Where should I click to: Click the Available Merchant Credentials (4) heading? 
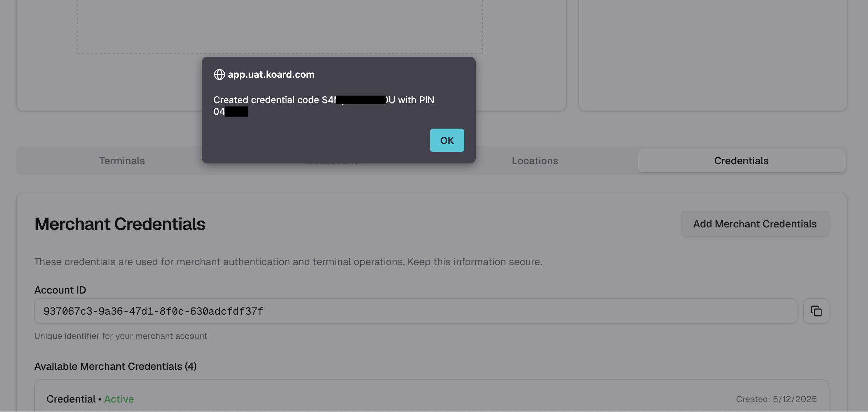pyautogui.click(x=115, y=366)
